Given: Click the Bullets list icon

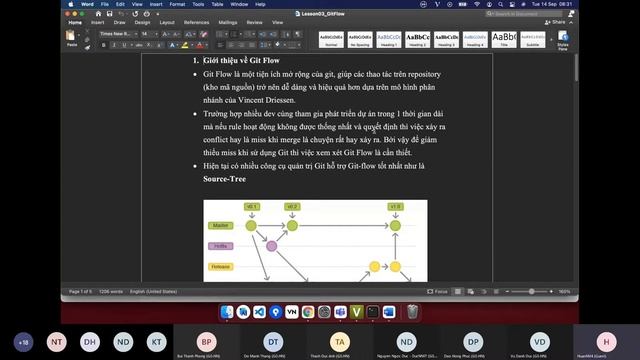Looking at the screenshot, I should click(220, 34).
